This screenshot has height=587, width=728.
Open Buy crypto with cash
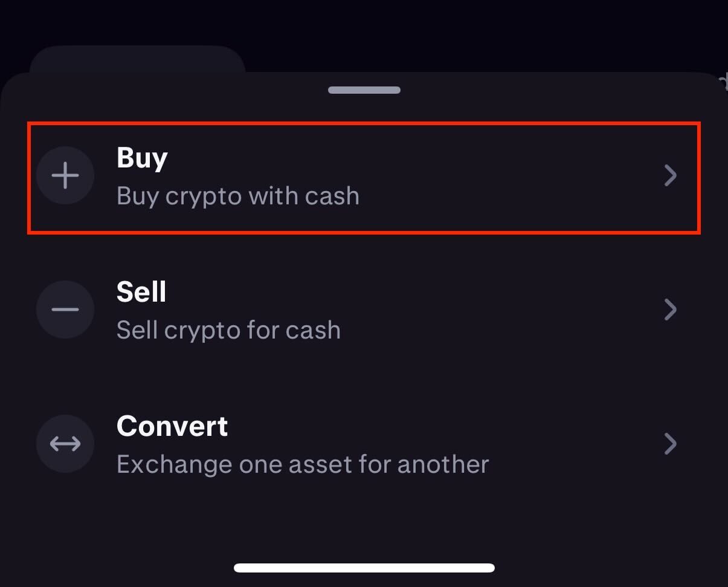click(x=238, y=195)
